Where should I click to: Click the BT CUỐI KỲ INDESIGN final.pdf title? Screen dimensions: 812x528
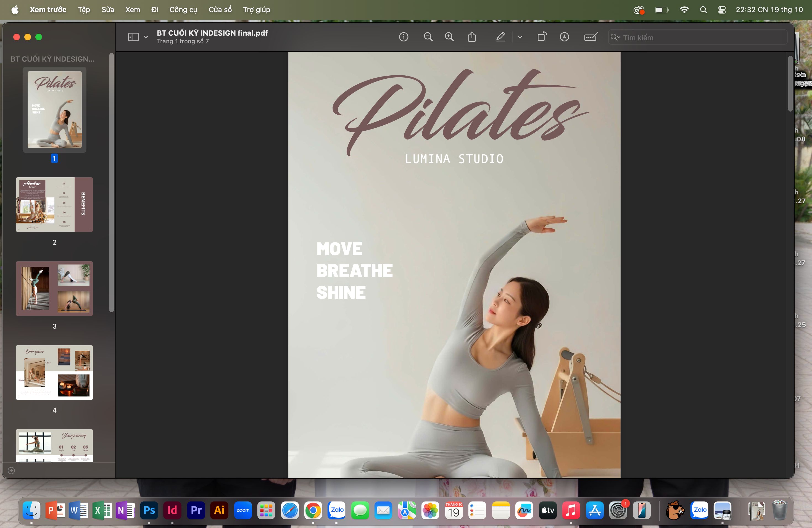click(212, 33)
